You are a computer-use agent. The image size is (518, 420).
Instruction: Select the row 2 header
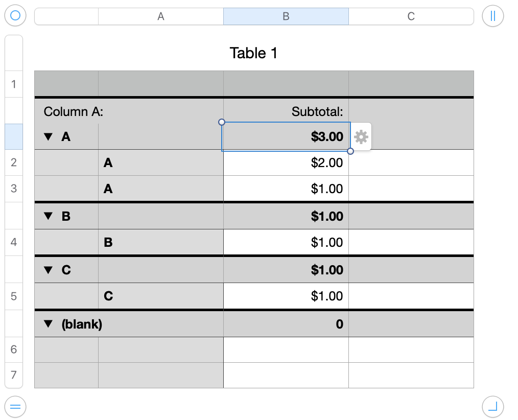point(14,162)
